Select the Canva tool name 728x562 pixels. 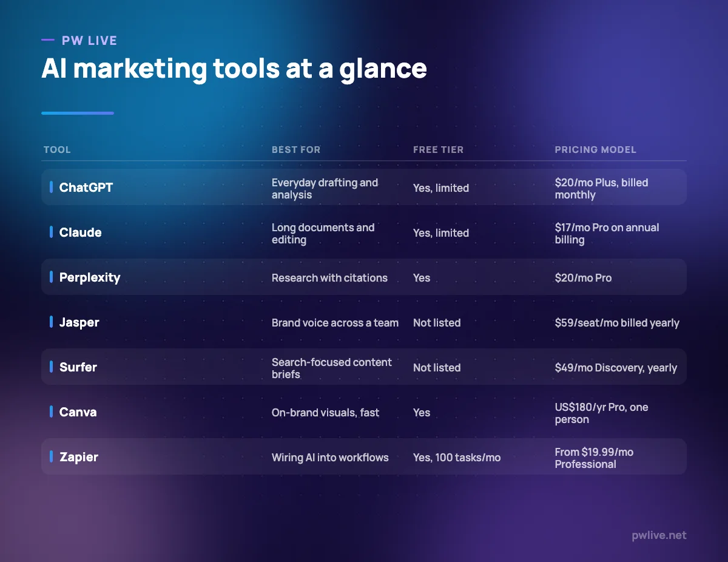click(x=78, y=412)
